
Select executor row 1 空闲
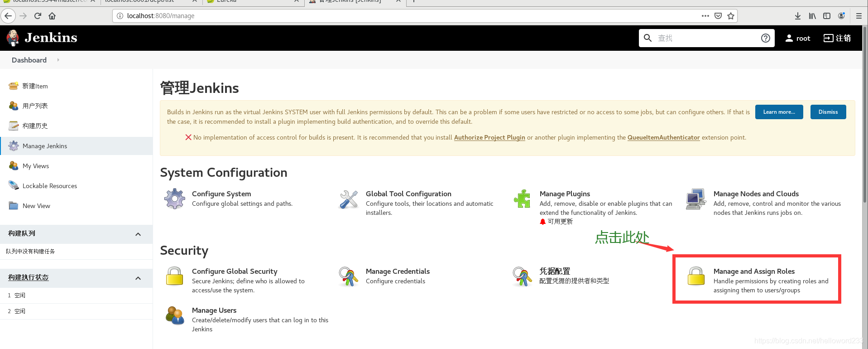point(76,295)
